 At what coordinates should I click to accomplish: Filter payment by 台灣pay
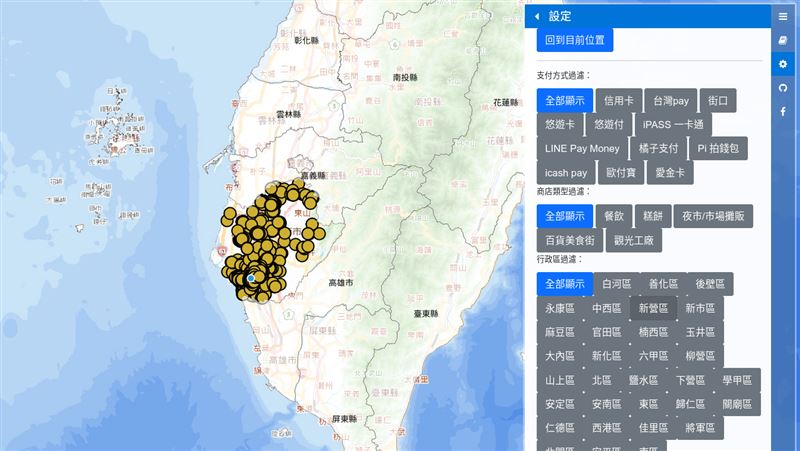[x=671, y=101]
